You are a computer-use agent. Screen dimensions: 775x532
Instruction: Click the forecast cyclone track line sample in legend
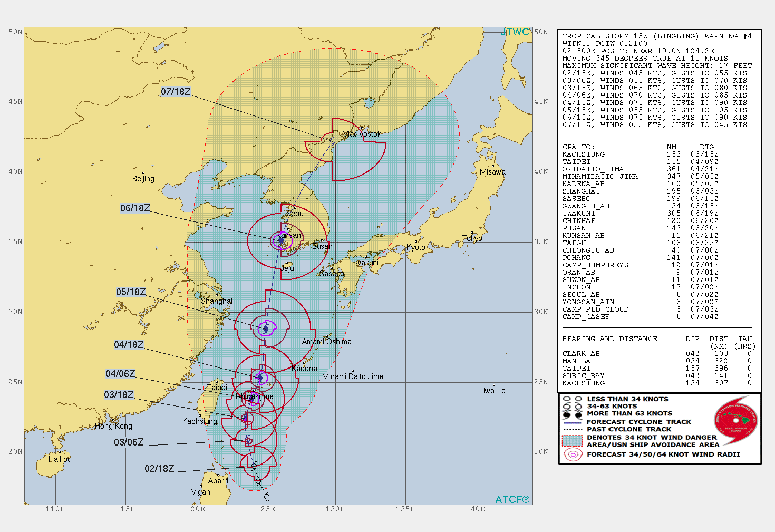pyautogui.click(x=572, y=422)
